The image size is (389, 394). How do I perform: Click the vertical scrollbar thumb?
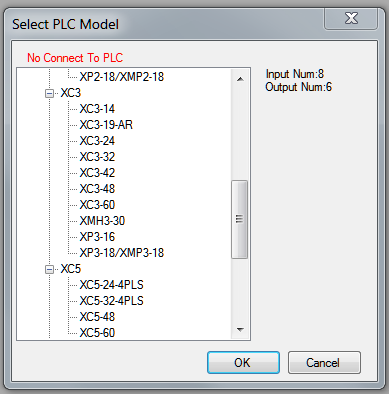[x=240, y=219]
